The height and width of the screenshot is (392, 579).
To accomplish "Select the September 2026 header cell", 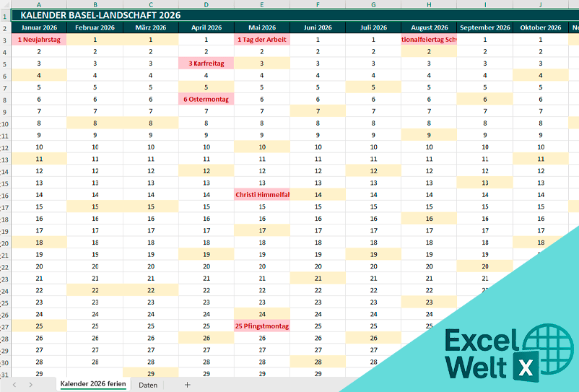I will (x=484, y=27).
